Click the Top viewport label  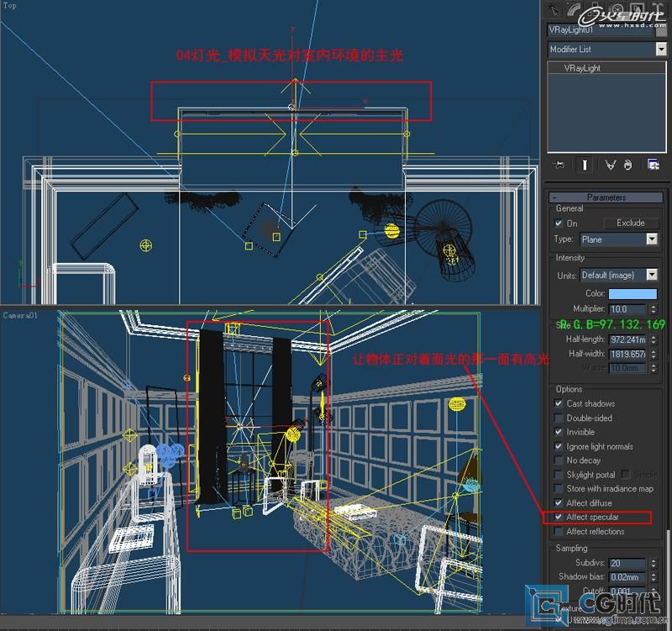9,6
